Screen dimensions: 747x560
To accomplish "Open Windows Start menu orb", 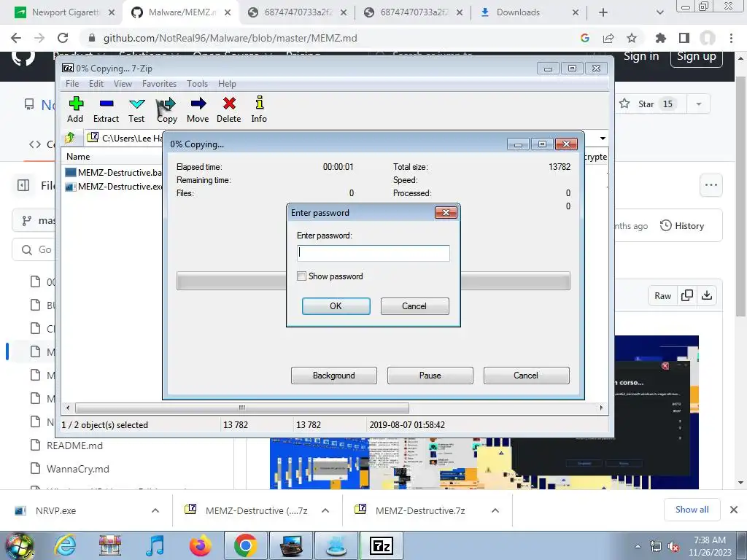I will pos(18,545).
